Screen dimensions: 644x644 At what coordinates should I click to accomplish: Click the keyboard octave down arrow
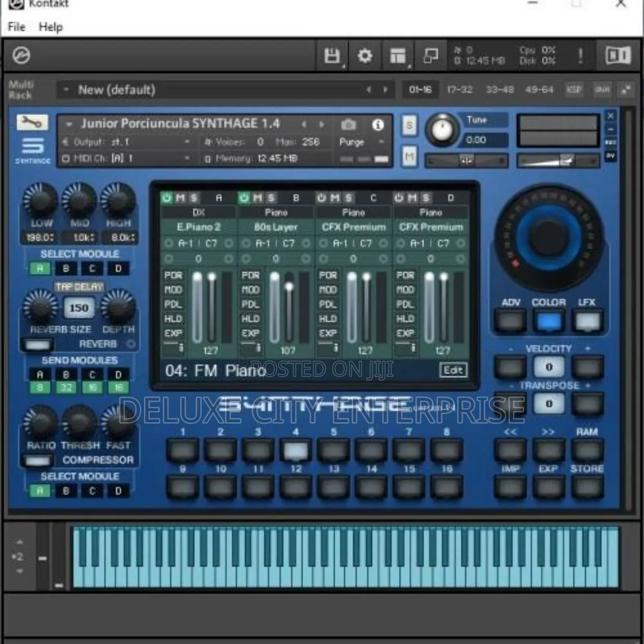point(19,571)
